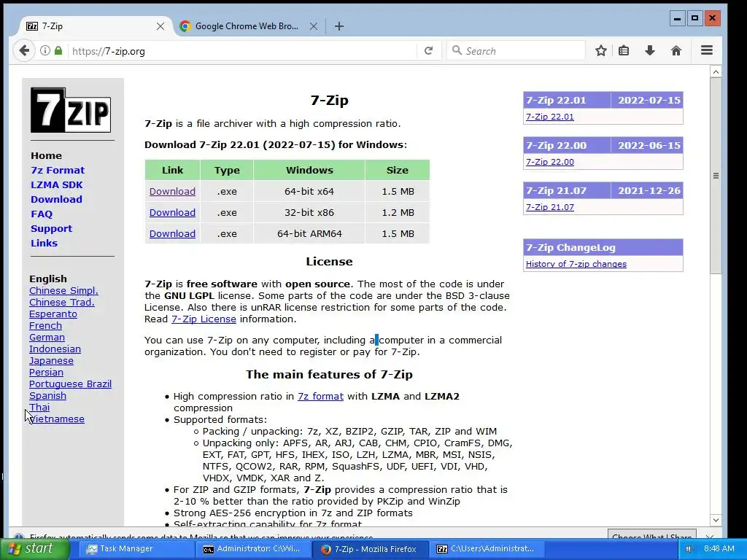747x560 pixels.
Task: Open the Support page
Action: click(x=52, y=228)
